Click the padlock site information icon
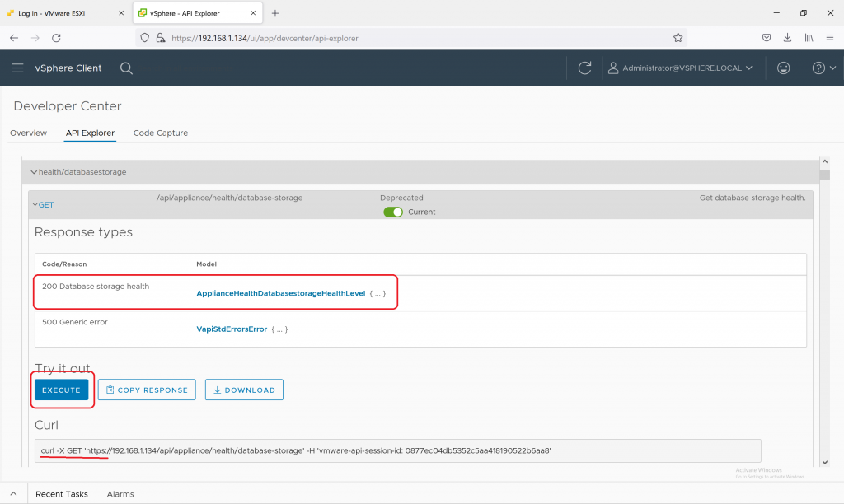Screen dimensions: 844x504 pyautogui.click(x=161, y=38)
